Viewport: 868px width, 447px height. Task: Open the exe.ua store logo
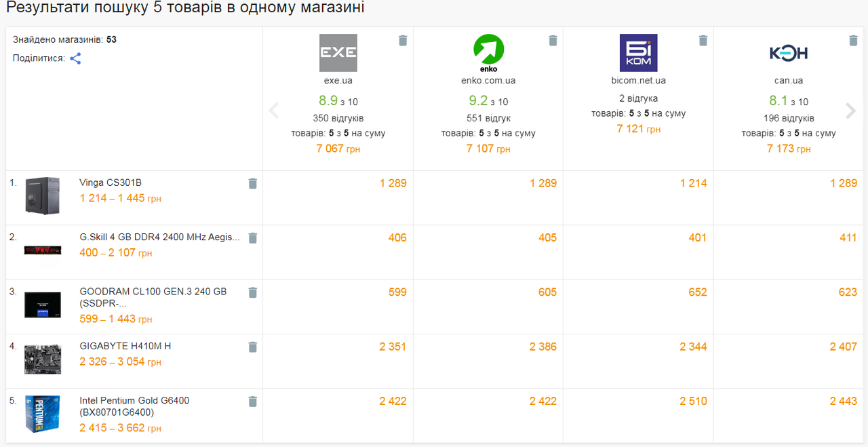pos(338,53)
